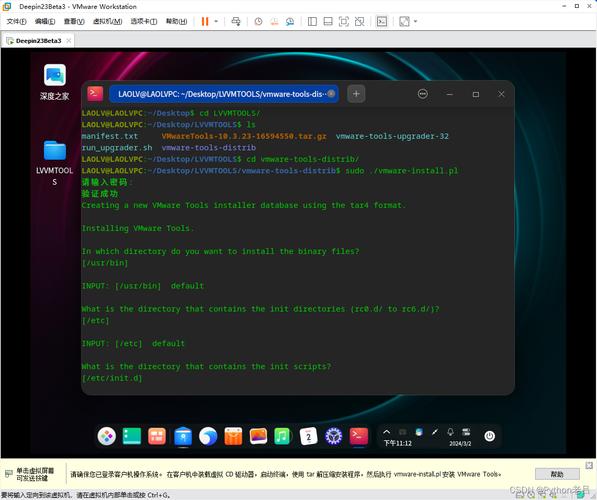Focus the terminal from dock
Image resolution: width=597 pixels, height=500 pixels.
359,436
